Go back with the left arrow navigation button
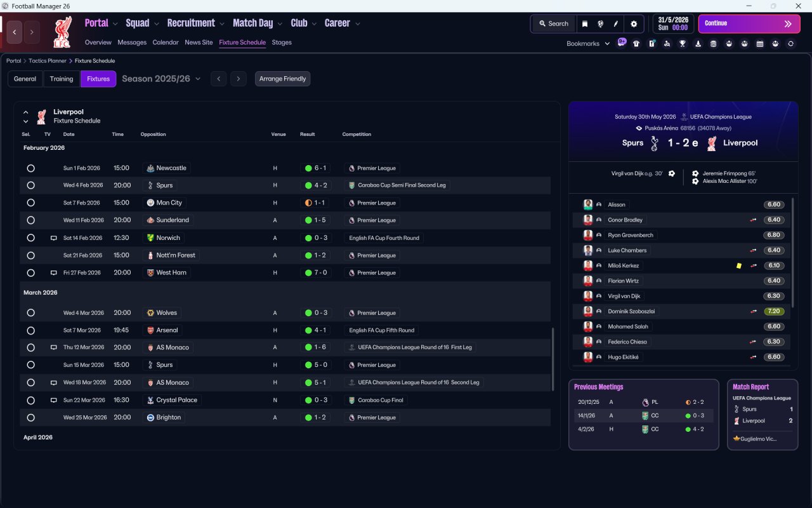 coord(15,32)
